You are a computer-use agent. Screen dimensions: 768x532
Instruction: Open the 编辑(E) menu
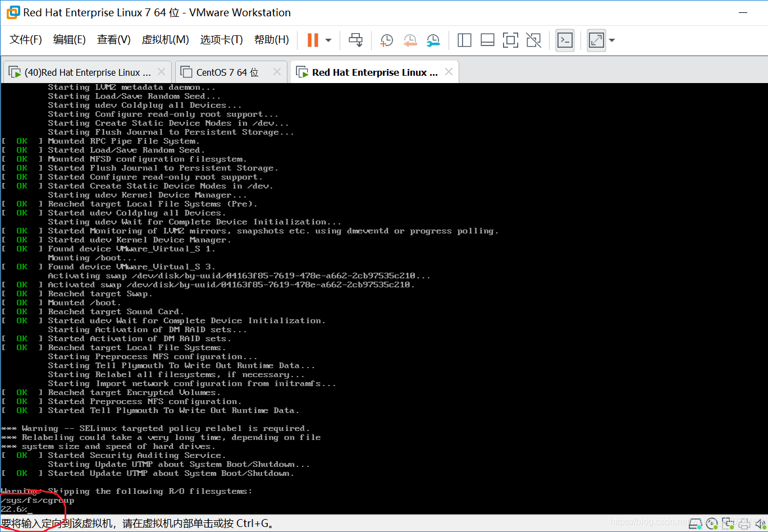(70, 40)
